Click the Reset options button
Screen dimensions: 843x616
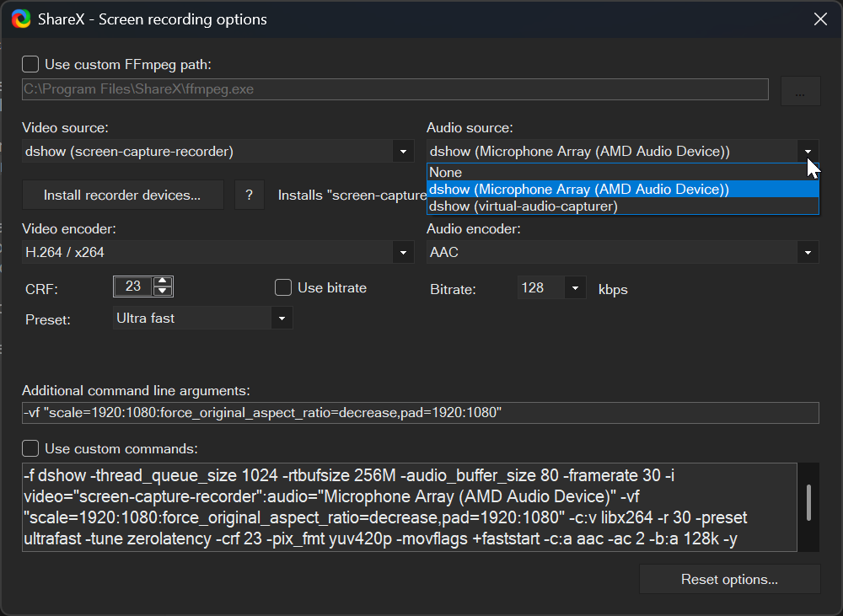pyautogui.click(x=729, y=580)
